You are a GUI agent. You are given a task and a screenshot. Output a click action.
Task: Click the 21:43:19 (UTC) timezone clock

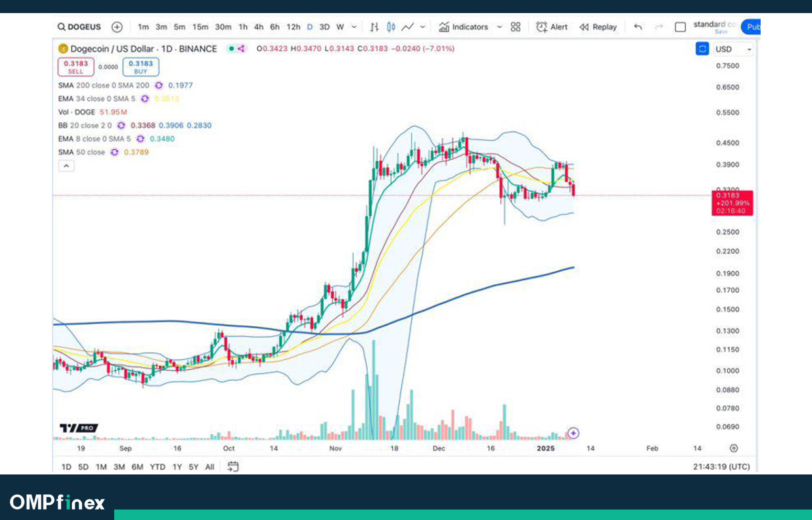pyautogui.click(x=721, y=467)
